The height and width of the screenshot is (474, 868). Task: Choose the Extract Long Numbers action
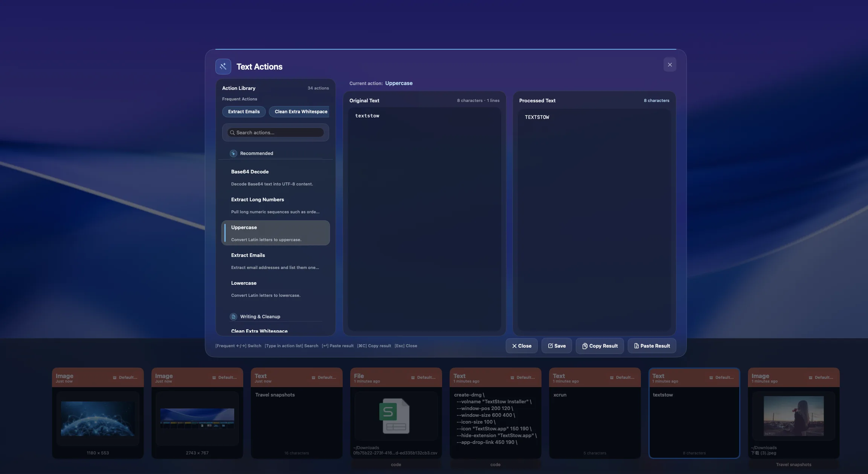276,205
